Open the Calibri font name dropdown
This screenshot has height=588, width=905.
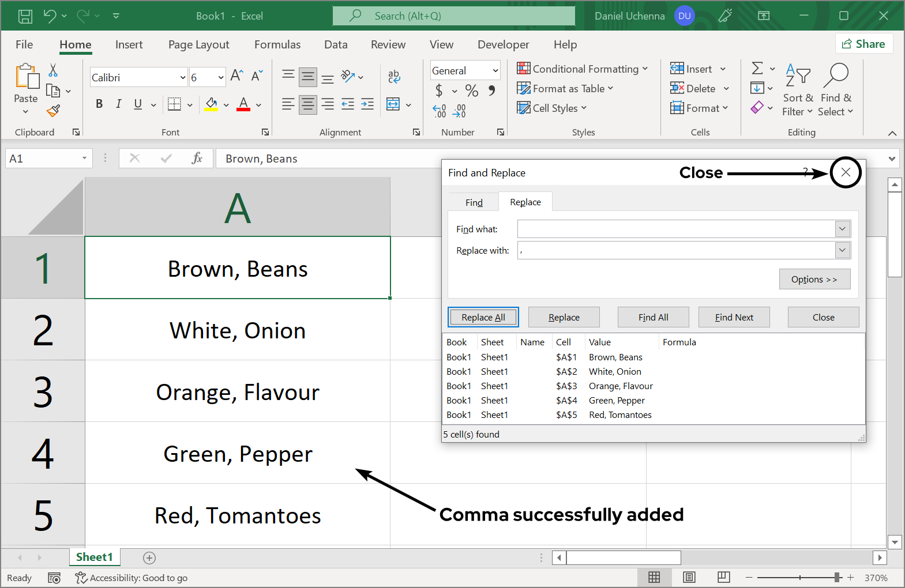point(183,77)
